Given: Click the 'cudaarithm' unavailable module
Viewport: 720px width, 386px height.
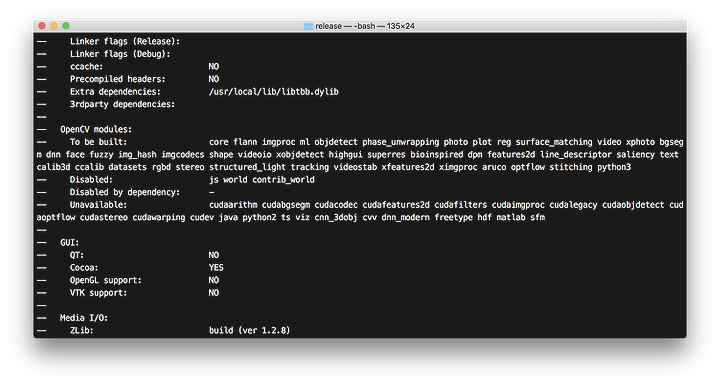Looking at the screenshot, I should [x=233, y=205].
